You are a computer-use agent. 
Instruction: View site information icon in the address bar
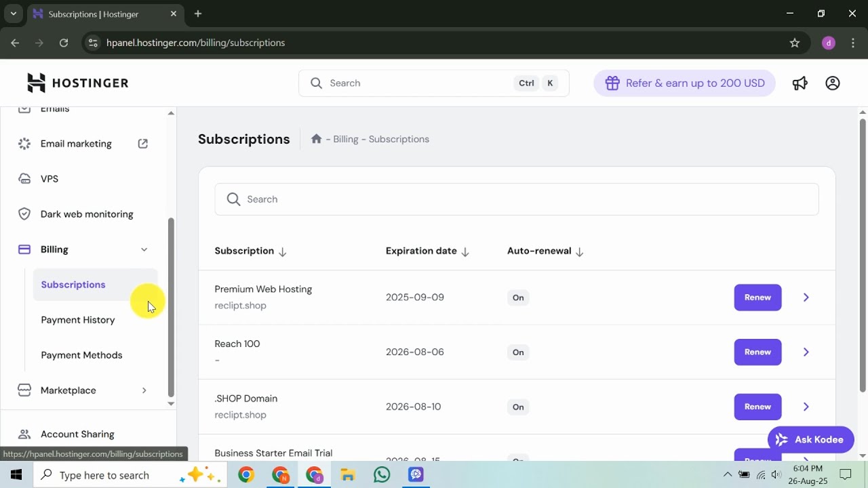(93, 43)
